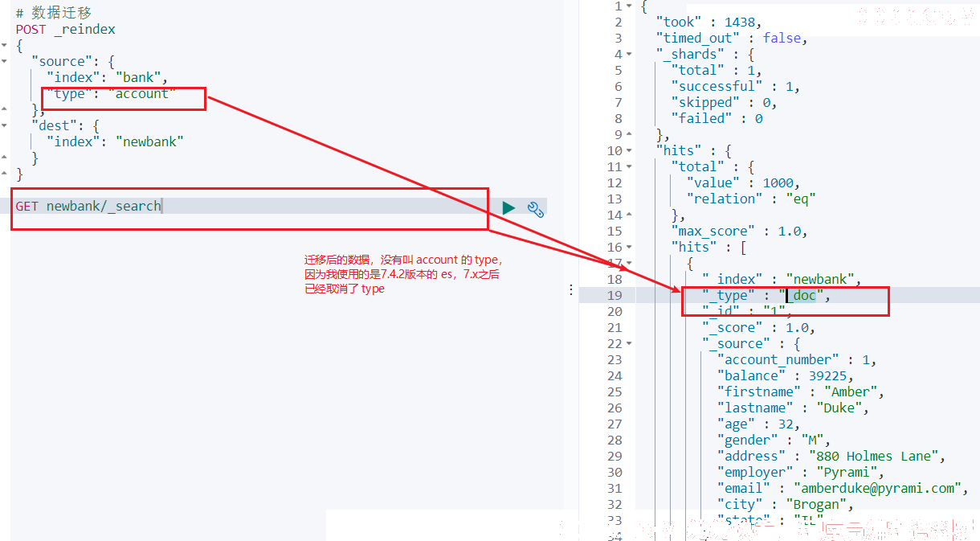Fold the "_source" object at line 22

click(630, 343)
